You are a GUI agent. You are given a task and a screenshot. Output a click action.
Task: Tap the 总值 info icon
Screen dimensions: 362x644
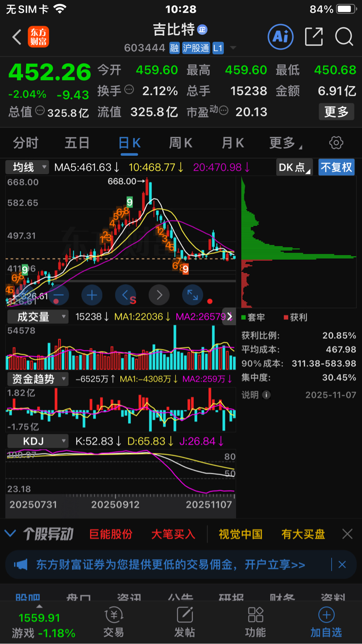[x=40, y=111]
